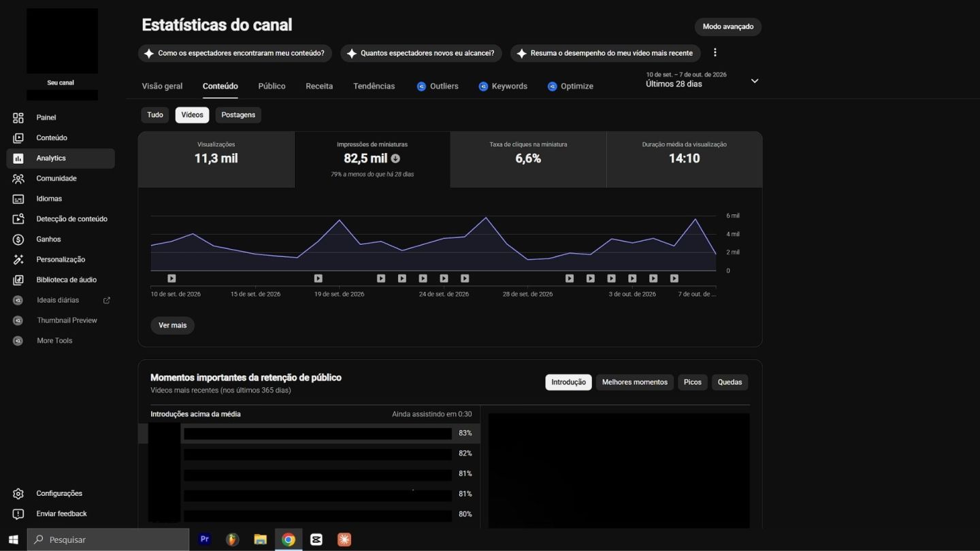980x551 pixels.
Task: Select the Visualizações metric card
Action: [216, 160]
